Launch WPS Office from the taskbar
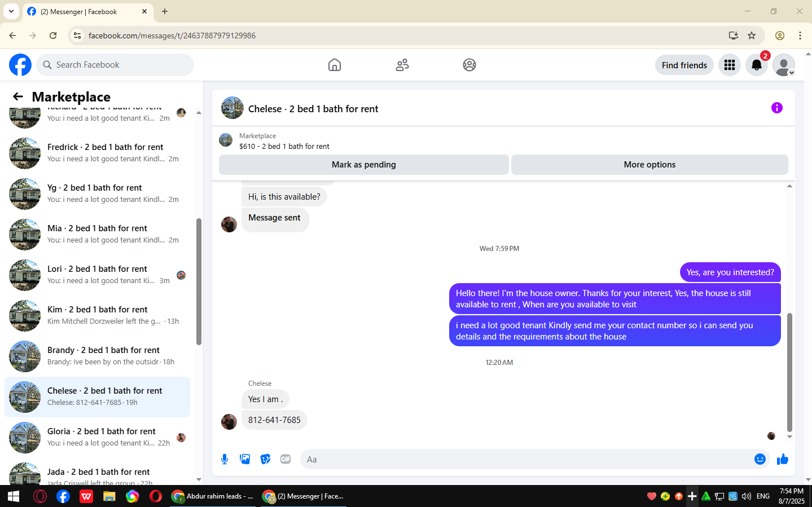Image resolution: width=812 pixels, height=507 pixels. pos(86,496)
